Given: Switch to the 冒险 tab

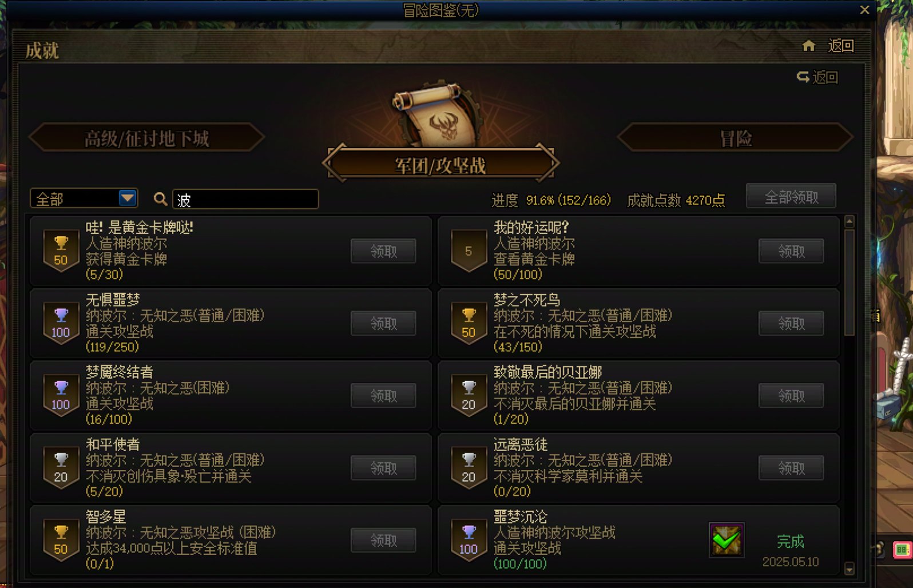Looking at the screenshot, I should pos(736,138).
